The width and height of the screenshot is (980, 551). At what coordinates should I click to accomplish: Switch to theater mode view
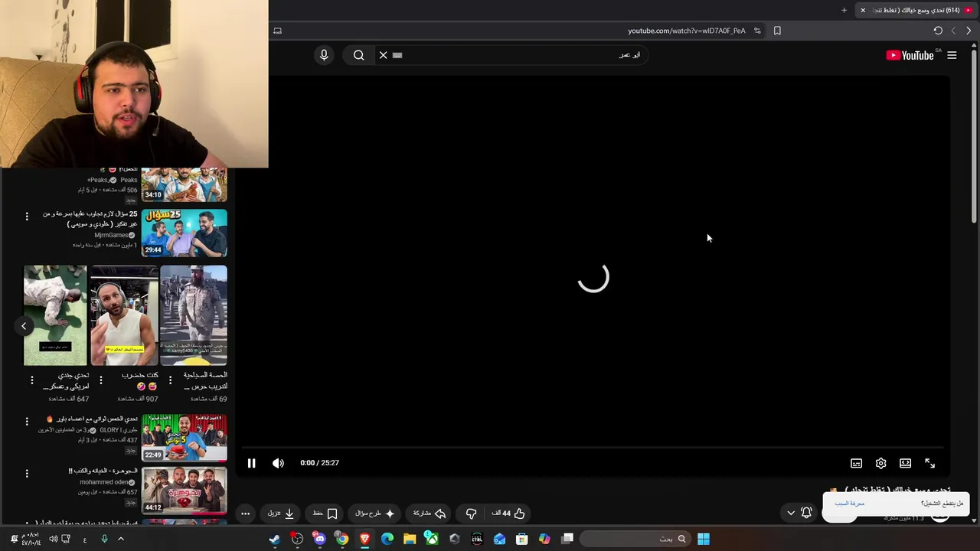[905, 463]
